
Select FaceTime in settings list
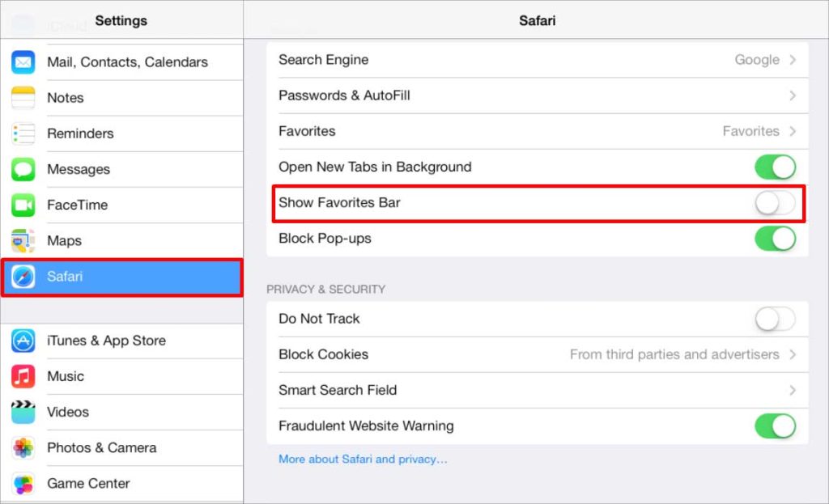121,205
